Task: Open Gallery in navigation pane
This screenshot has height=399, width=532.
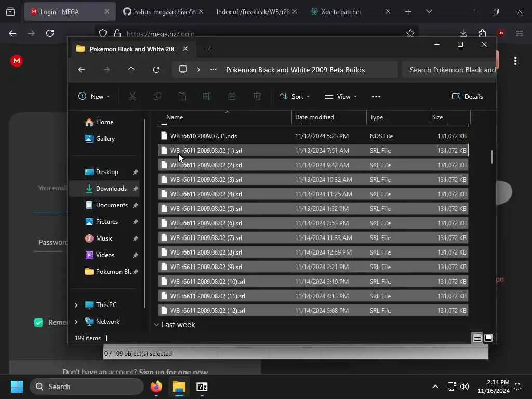Action: 105,139
